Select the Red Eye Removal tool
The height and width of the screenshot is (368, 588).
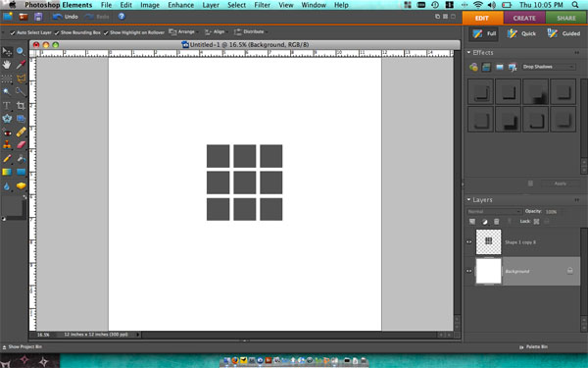(7, 132)
